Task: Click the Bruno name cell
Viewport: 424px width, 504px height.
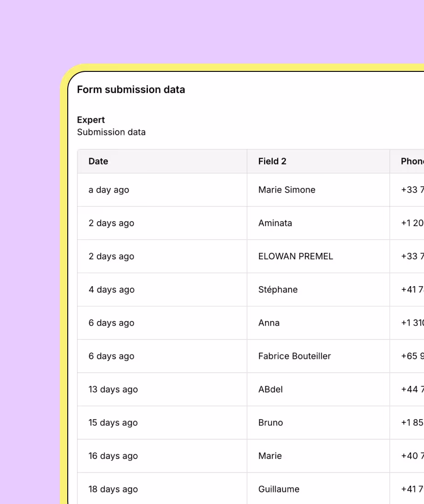Action: click(x=318, y=422)
